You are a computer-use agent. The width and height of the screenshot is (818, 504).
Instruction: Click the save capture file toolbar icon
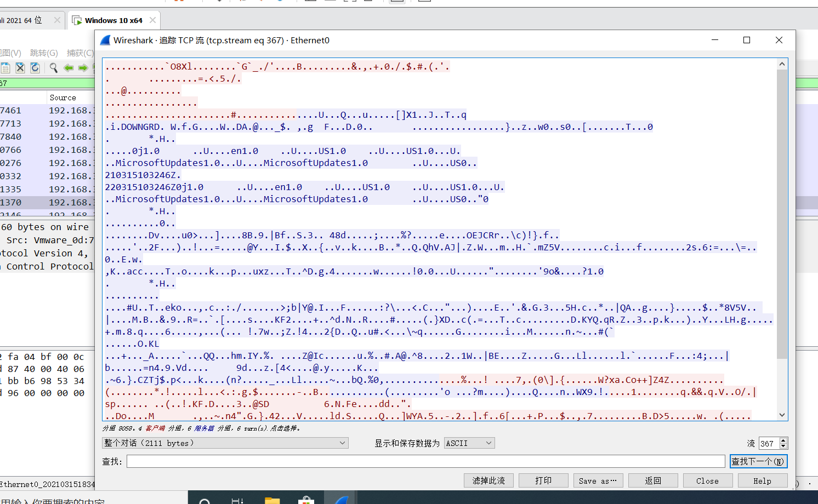coord(5,67)
